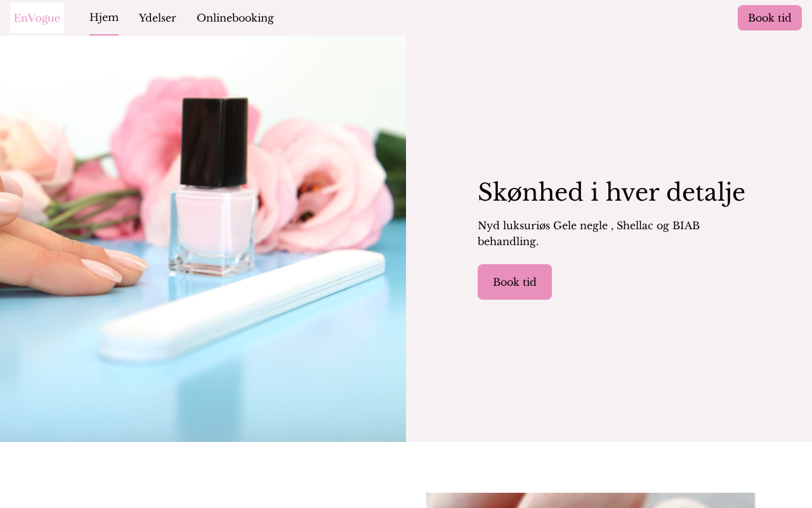Click the Skønhed i hver detalje heading

(612, 192)
